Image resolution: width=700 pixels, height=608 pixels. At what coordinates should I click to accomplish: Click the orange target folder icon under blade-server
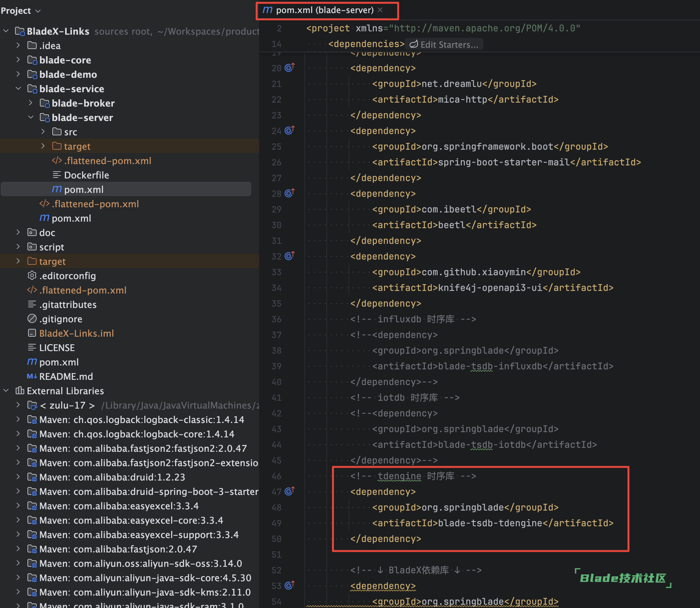pos(57,146)
